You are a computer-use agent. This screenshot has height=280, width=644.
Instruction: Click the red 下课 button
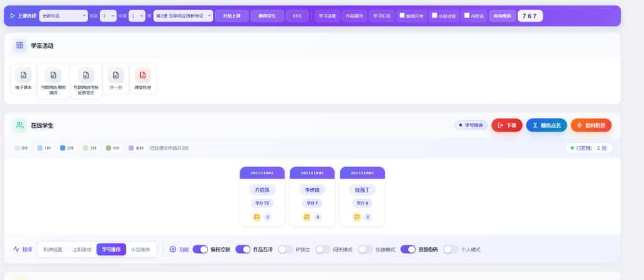pos(507,125)
